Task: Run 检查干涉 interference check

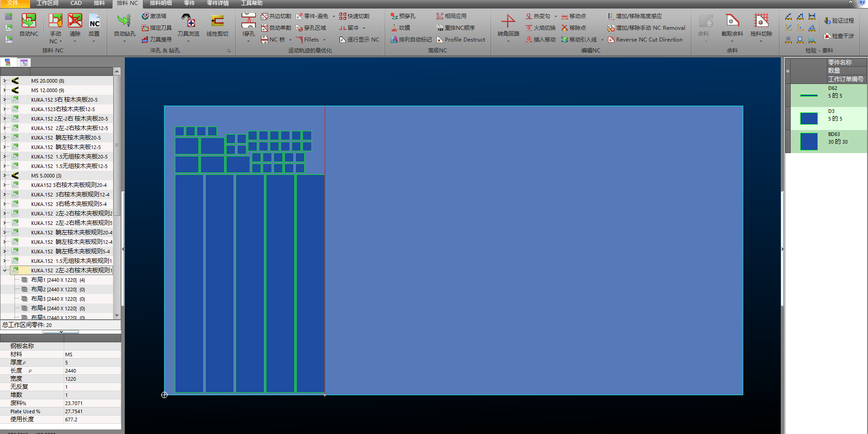Action: coord(839,36)
